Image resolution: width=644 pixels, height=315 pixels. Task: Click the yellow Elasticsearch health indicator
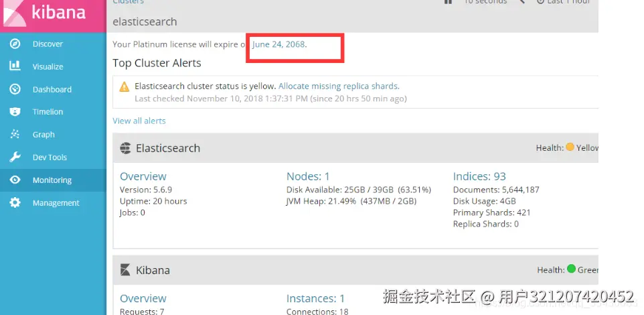(x=570, y=147)
